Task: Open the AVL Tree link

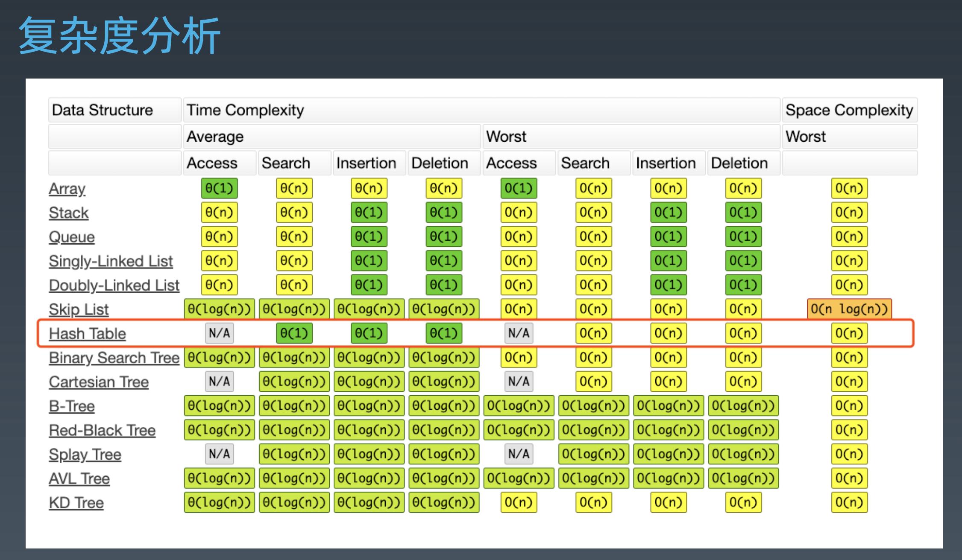Action: (x=79, y=478)
